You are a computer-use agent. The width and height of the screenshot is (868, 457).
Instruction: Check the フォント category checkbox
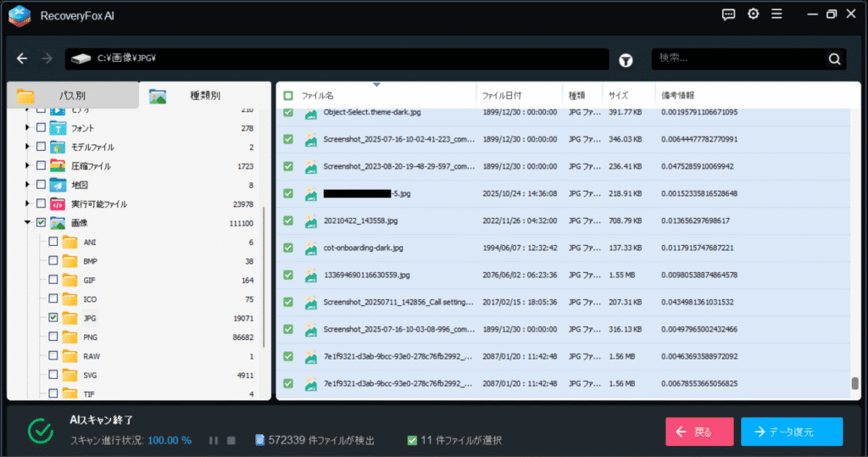click(x=41, y=127)
